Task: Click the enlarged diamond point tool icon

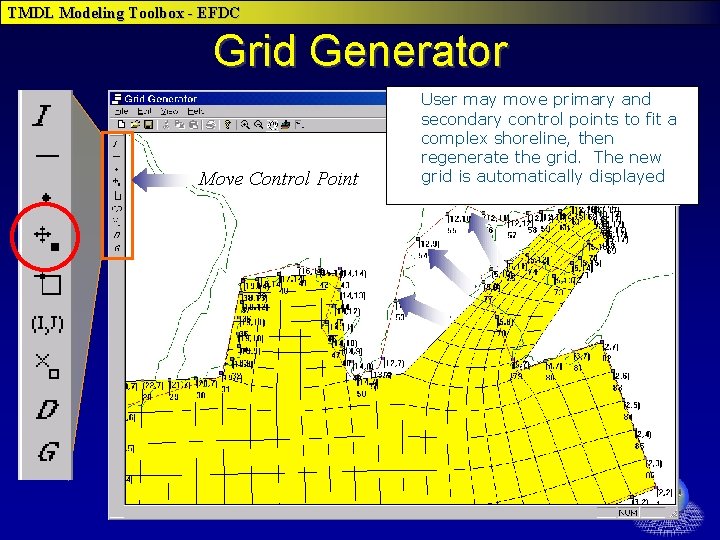Action: coord(46,197)
